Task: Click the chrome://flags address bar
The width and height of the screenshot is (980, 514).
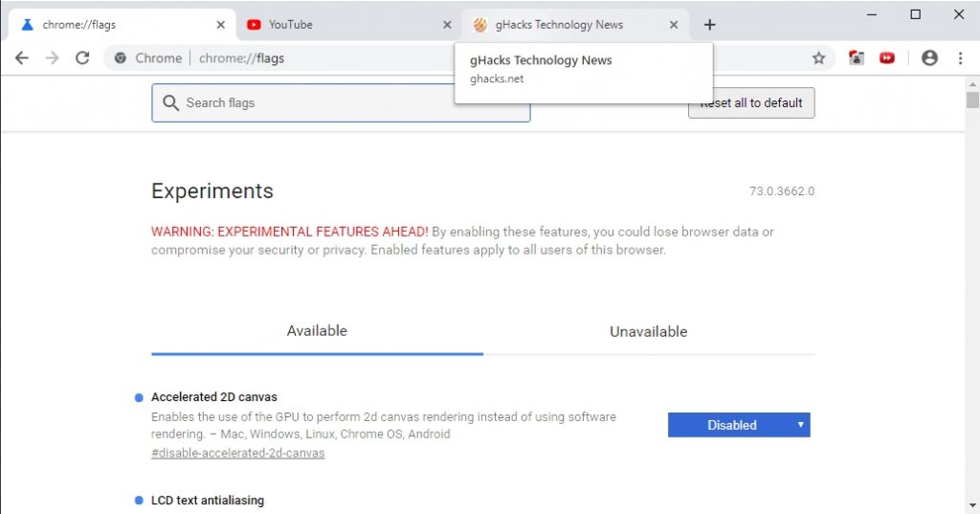Action: point(383,58)
